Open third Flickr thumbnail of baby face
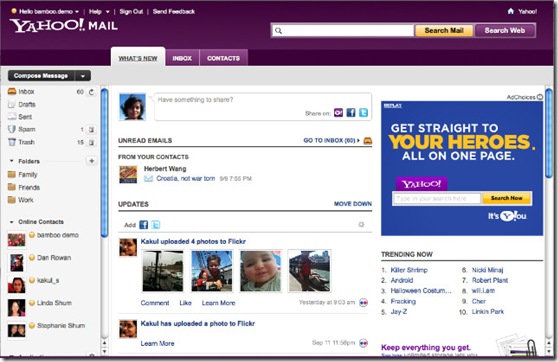 click(260, 271)
